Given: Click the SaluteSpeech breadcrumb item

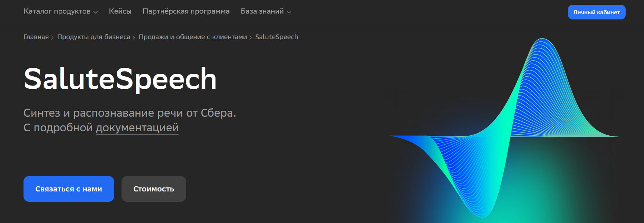Looking at the screenshot, I should (x=276, y=37).
